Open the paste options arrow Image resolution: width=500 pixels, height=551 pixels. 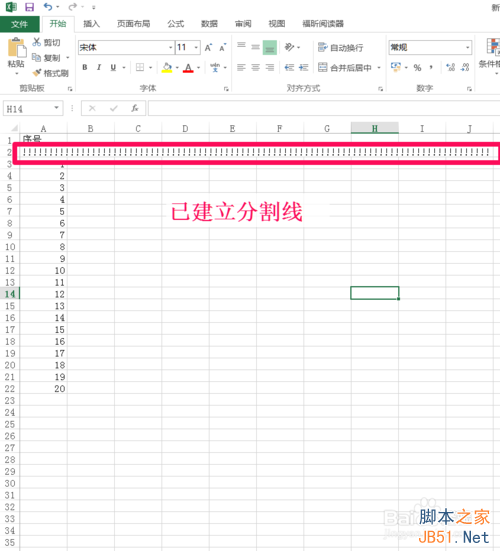tap(17, 74)
